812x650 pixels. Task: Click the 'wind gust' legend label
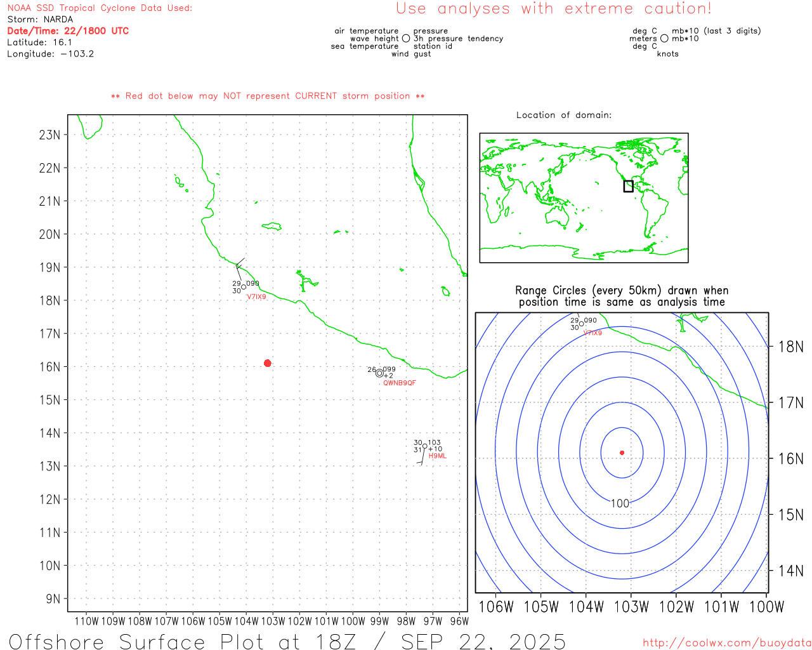tap(411, 54)
